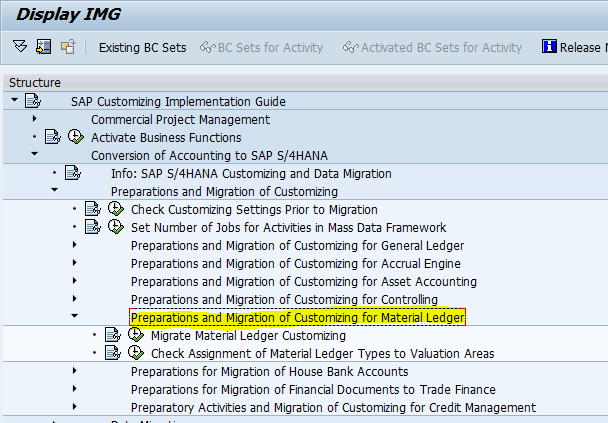The image size is (608, 423).
Task: Execute Activate Business Functions clock icon
Action: [x=75, y=137]
